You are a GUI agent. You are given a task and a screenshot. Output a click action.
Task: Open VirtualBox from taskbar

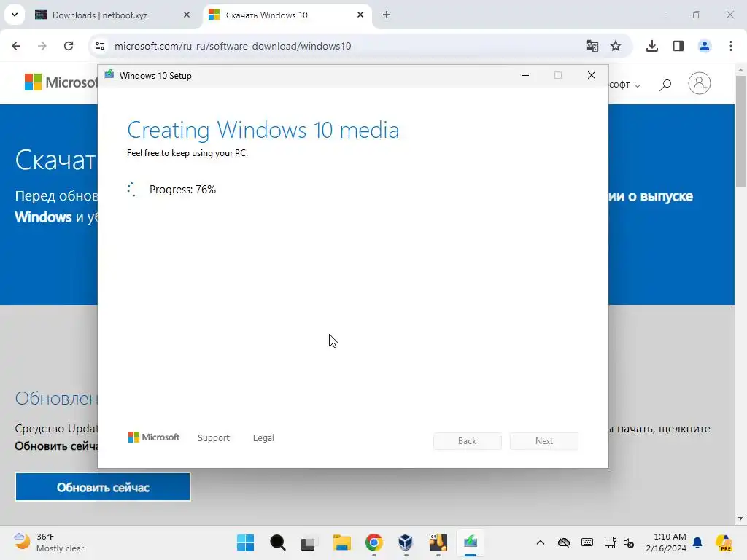tap(406, 542)
